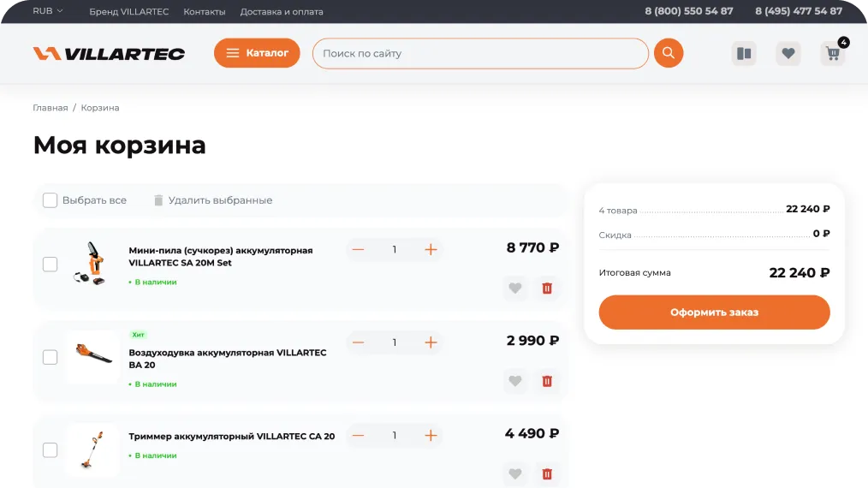
Task: Delete Мини-пила SA 20M Set from cart
Action: click(547, 288)
